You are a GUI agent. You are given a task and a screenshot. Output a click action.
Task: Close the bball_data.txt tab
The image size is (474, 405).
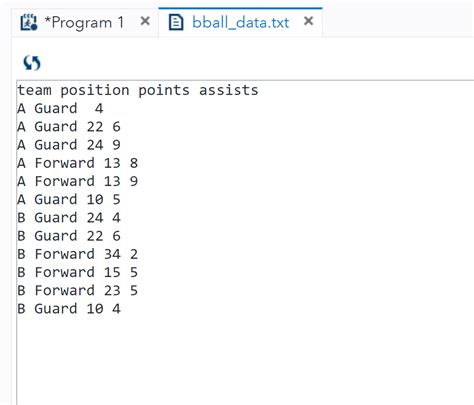pyautogui.click(x=309, y=21)
